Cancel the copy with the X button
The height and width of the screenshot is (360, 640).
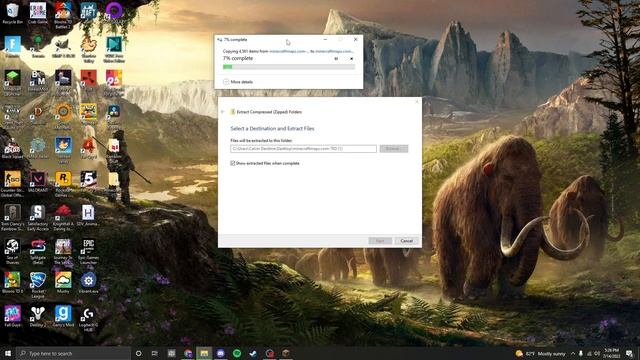coord(351,59)
